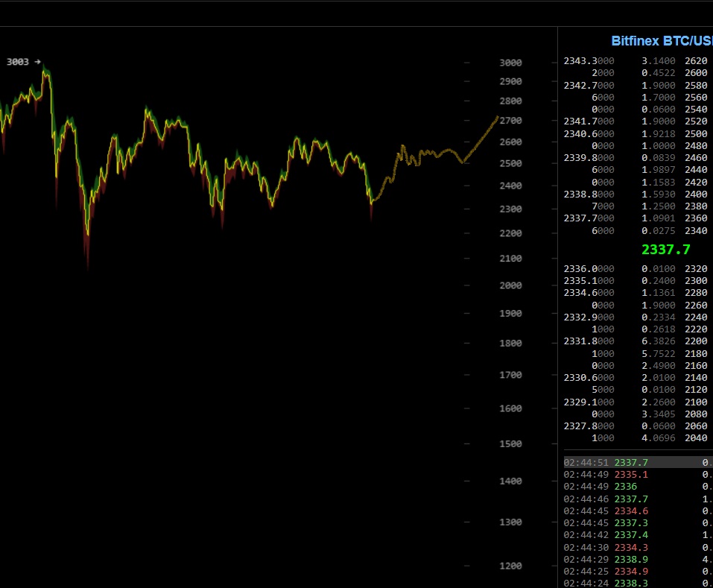This screenshot has height=588, width=713.
Task: Select the trade time 02:44:46
Action: coord(586,499)
